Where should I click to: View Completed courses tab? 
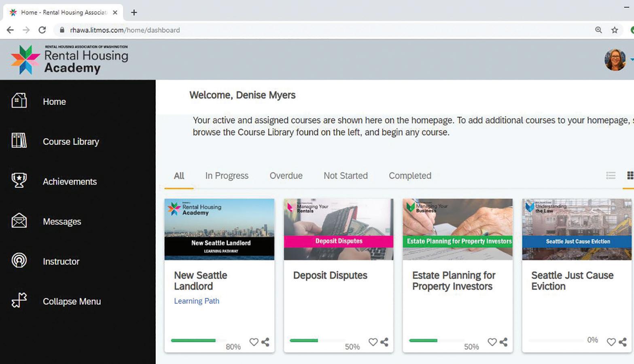coord(410,176)
